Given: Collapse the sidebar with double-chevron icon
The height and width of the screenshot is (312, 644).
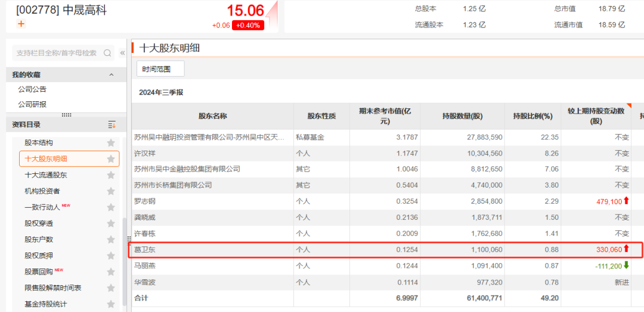Looking at the screenshot, I should coord(122,53).
